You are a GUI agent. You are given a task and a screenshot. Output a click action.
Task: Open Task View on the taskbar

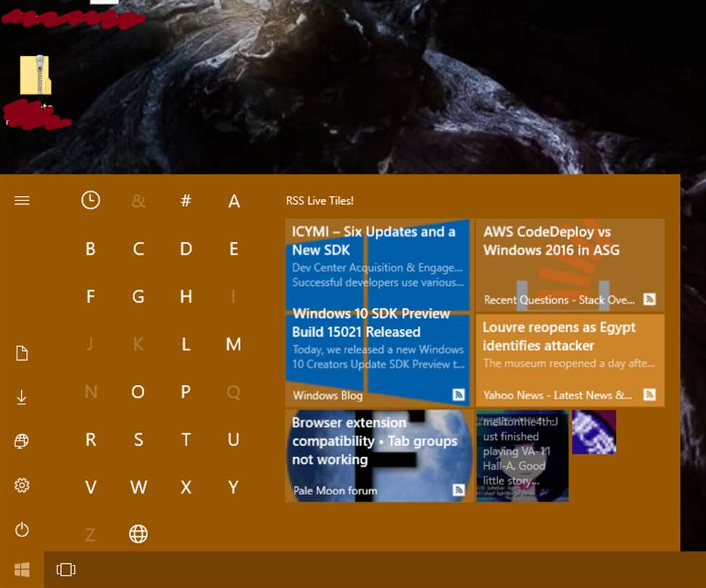point(66,570)
